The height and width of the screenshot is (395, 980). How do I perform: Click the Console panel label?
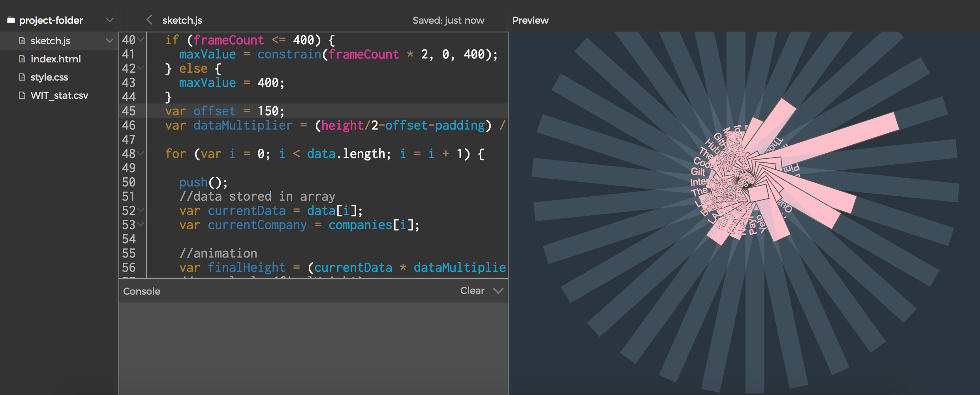click(x=141, y=291)
